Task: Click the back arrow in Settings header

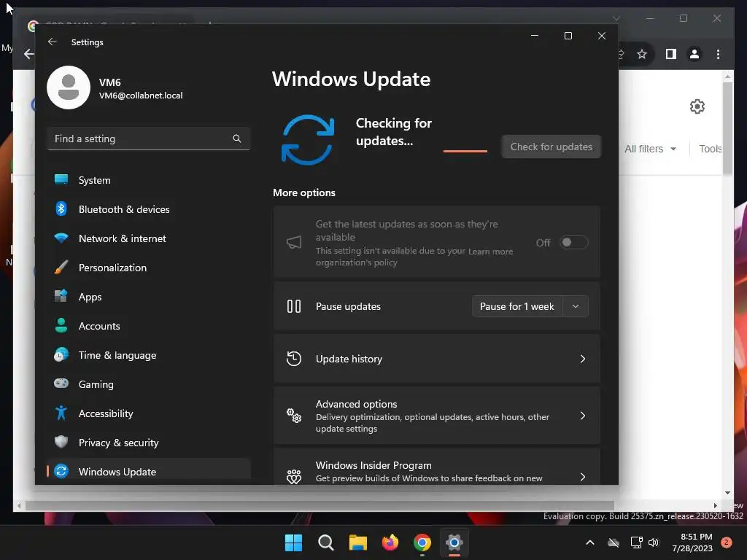Action: click(53, 42)
